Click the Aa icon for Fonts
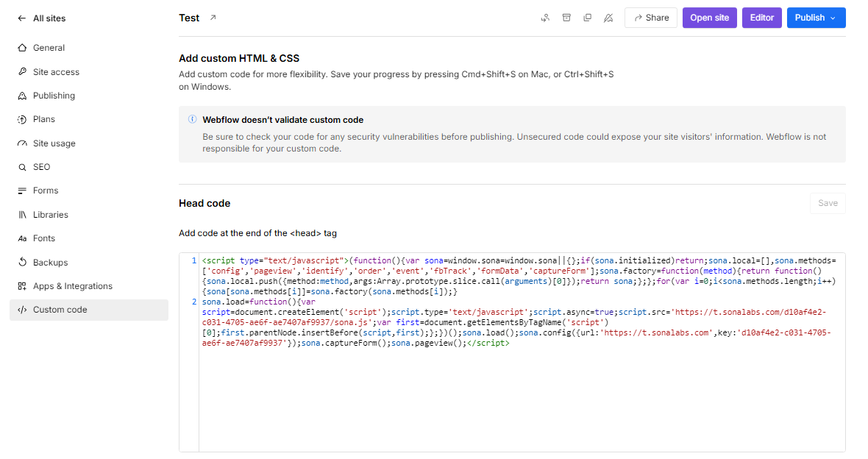This screenshot has height=459, width=868. coord(22,238)
